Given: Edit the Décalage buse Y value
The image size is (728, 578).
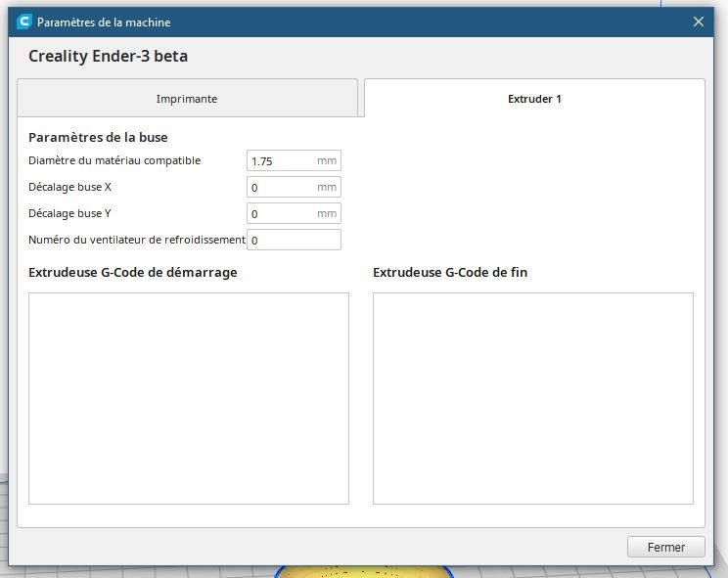Looking at the screenshot, I should 294,213.
